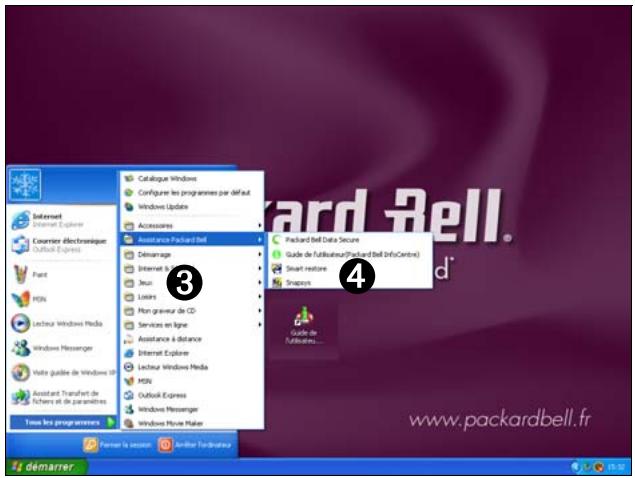
Task: Click the user account picture
Action: 25,185
